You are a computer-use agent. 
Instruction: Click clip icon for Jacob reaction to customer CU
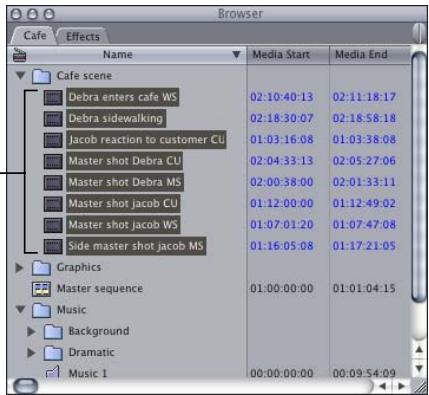[x=53, y=140]
